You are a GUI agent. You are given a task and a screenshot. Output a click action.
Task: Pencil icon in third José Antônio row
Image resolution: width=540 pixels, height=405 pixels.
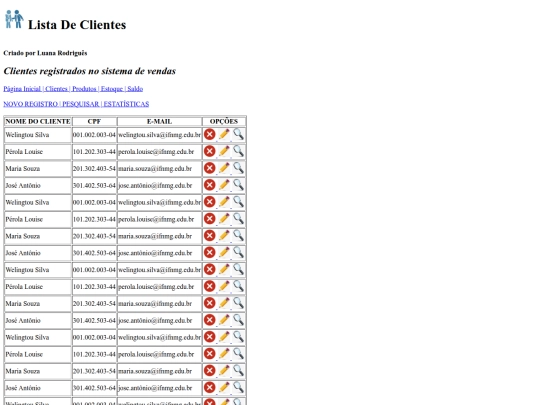[x=224, y=320]
